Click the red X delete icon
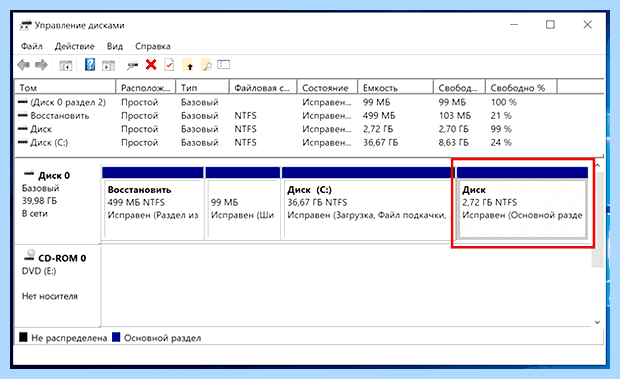The width and height of the screenshot is (620, 379). [x=151, y=64]
